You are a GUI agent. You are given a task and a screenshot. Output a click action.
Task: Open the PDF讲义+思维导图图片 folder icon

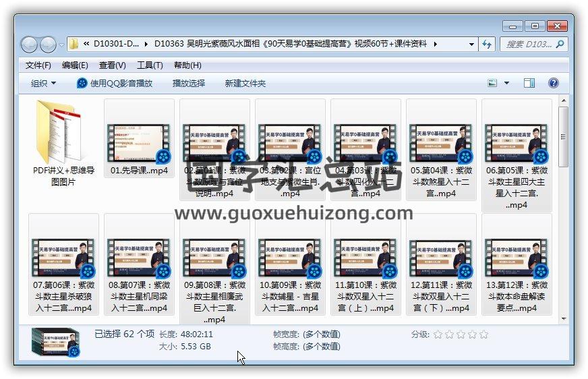(59, 132)
